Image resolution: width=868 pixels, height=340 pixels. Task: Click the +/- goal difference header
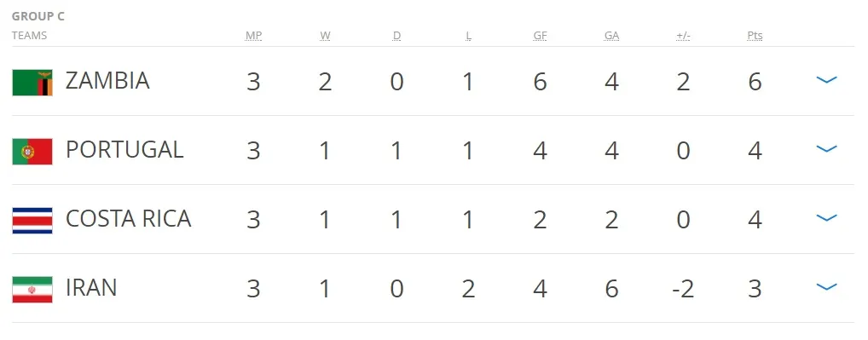[x=683, y=36]
